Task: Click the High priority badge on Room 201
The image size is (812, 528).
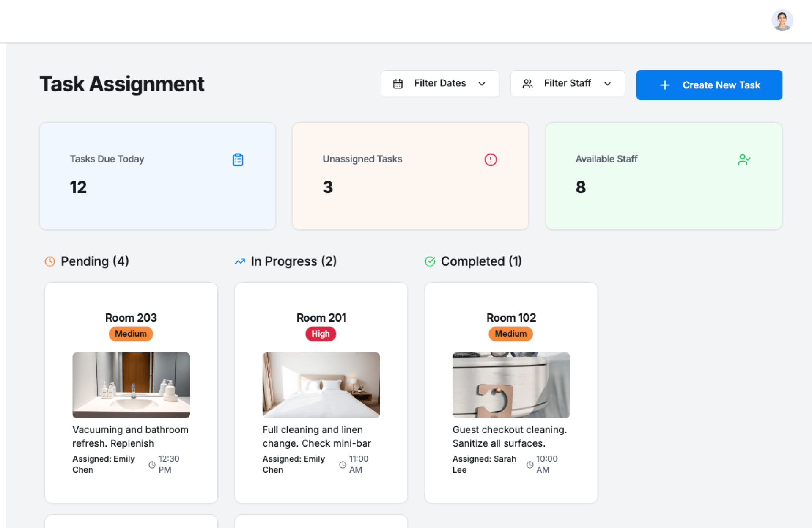Action: 321,334
